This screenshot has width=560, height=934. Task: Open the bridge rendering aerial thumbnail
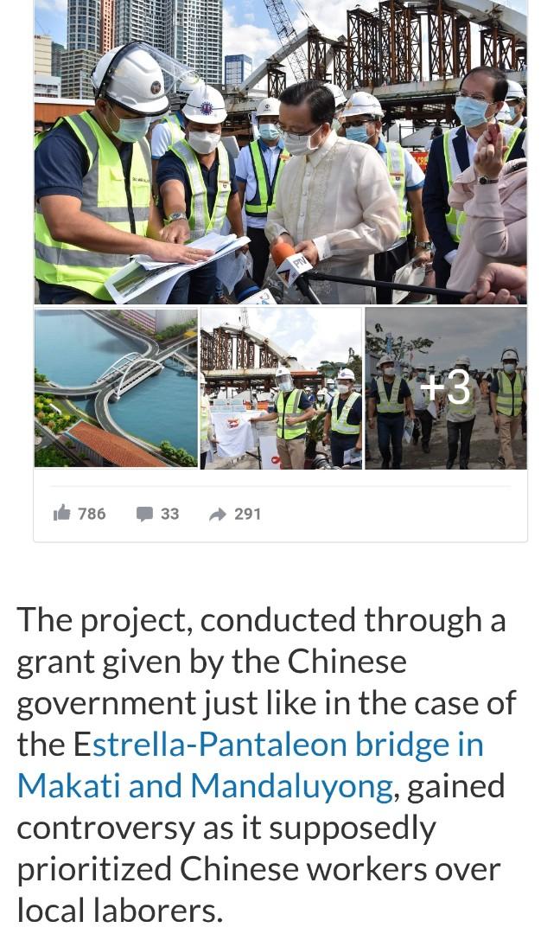[116, 387]
